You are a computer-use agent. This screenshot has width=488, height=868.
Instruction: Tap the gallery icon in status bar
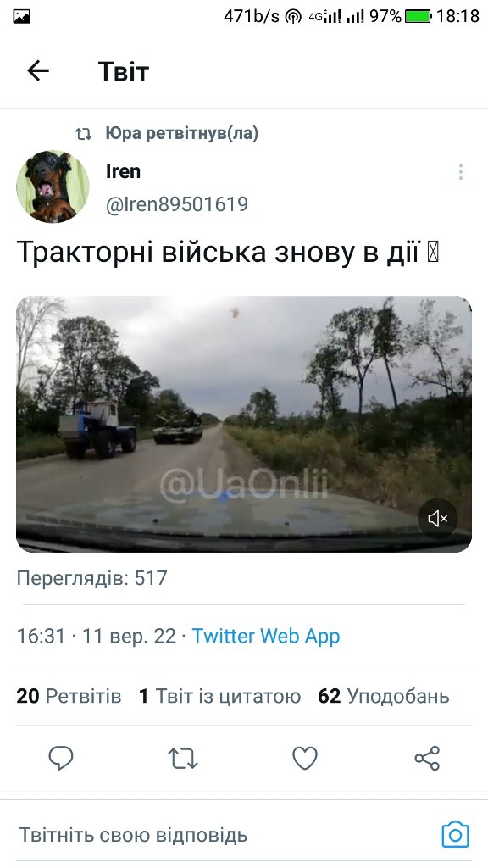point(21,17)
